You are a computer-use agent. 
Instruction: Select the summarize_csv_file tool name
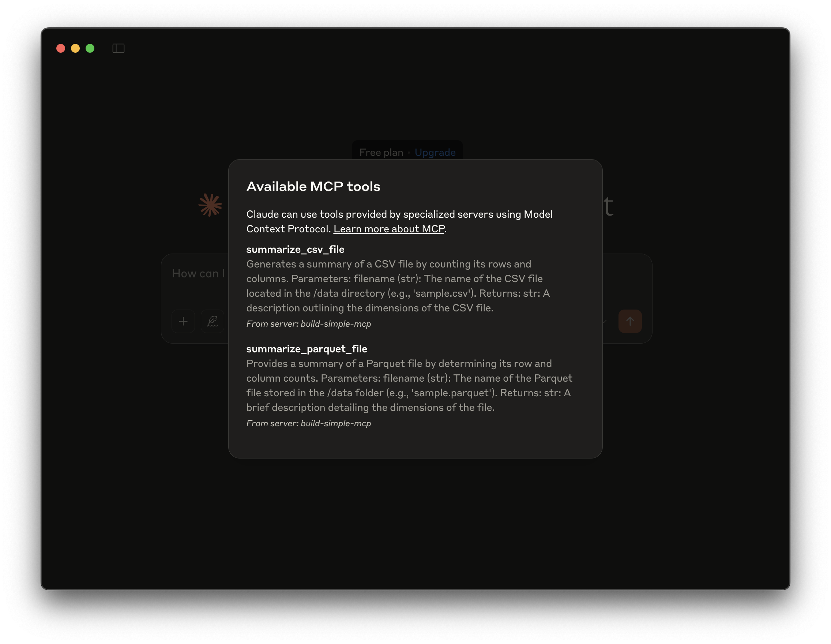[x=295, y=250]
